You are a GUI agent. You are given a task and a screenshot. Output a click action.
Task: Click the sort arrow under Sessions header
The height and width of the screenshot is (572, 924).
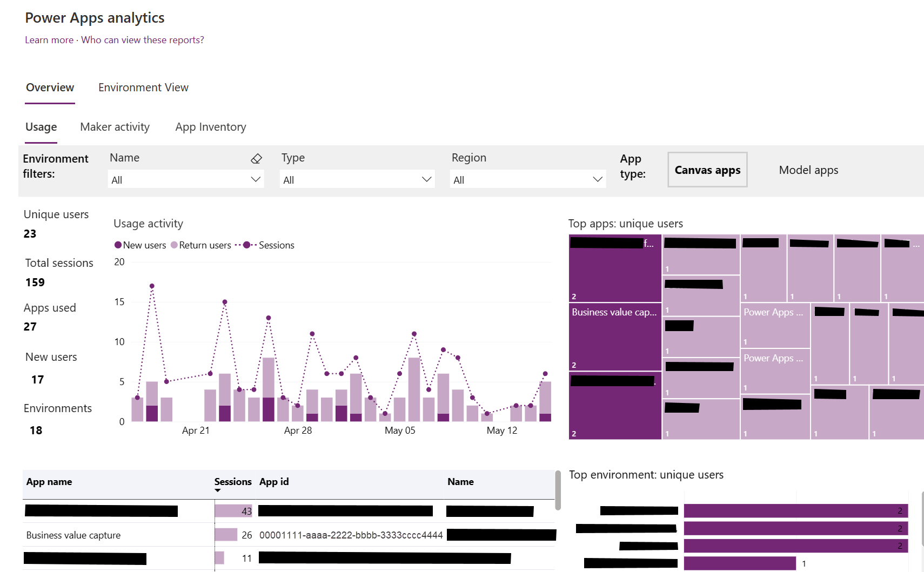click(218, 490)
